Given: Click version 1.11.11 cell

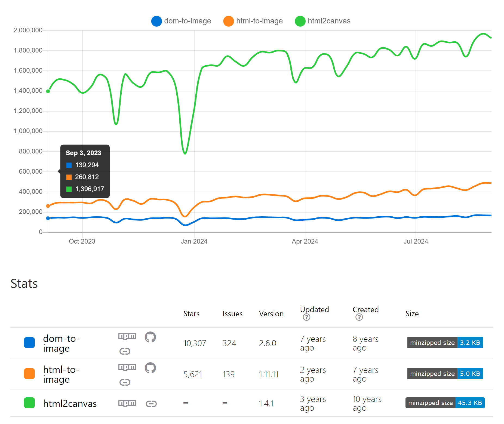Looking at the screenshot, I should point(269,374).
